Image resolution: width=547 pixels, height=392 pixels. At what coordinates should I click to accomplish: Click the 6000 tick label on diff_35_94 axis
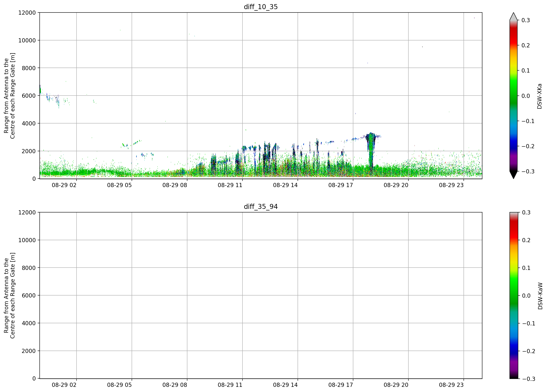[x=29, y=295]
